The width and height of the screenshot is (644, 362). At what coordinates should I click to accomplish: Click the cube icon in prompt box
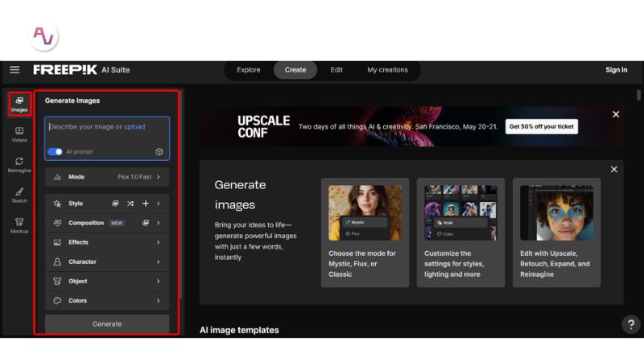(x=159, y=152)
